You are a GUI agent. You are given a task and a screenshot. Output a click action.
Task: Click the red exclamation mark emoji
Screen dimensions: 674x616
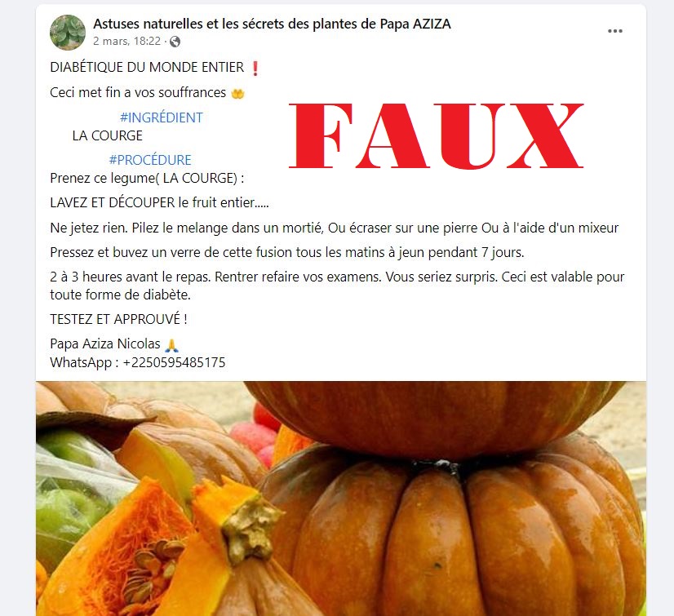coord(255,69)
